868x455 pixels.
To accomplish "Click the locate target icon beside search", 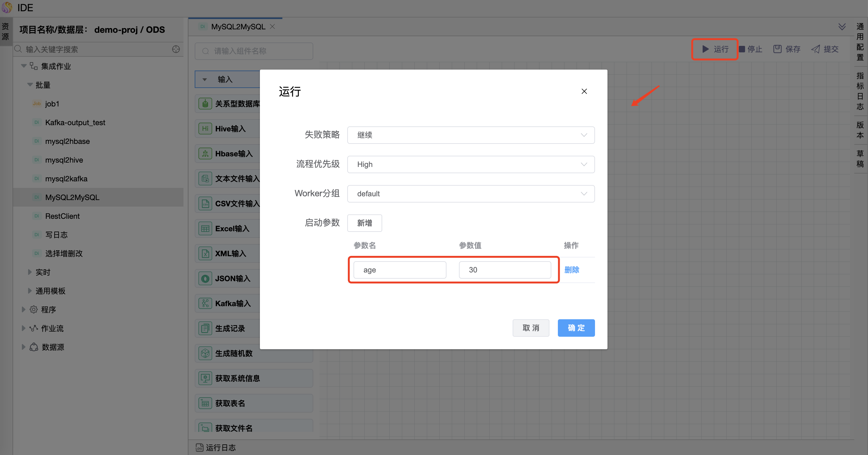I will click(x=176, y=49).
